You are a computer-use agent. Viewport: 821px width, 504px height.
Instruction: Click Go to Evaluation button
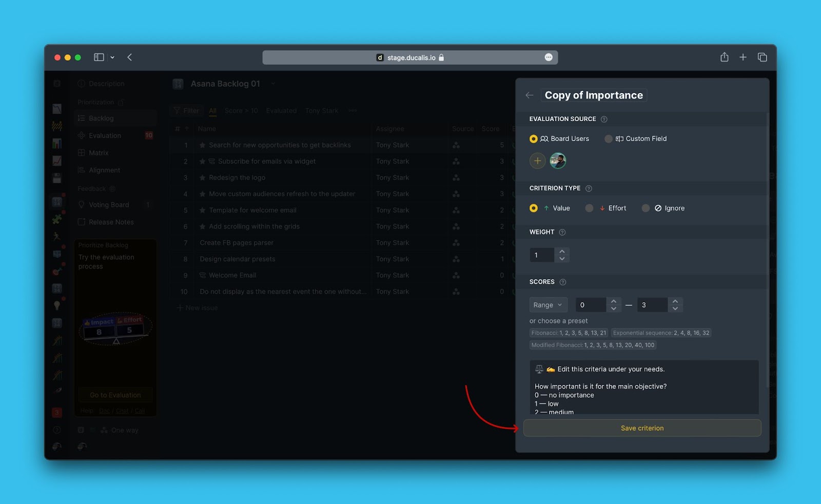[x=115, y=396]
